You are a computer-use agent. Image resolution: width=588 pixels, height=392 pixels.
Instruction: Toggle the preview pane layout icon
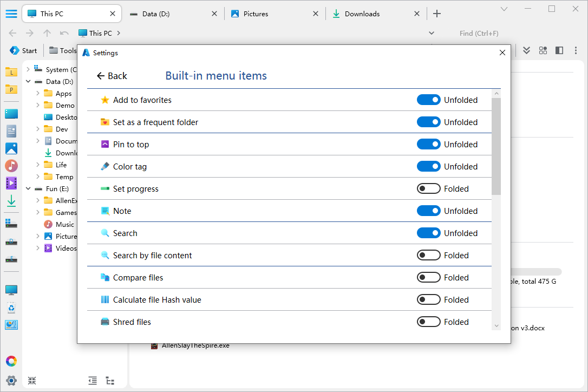tap(559, 50)
